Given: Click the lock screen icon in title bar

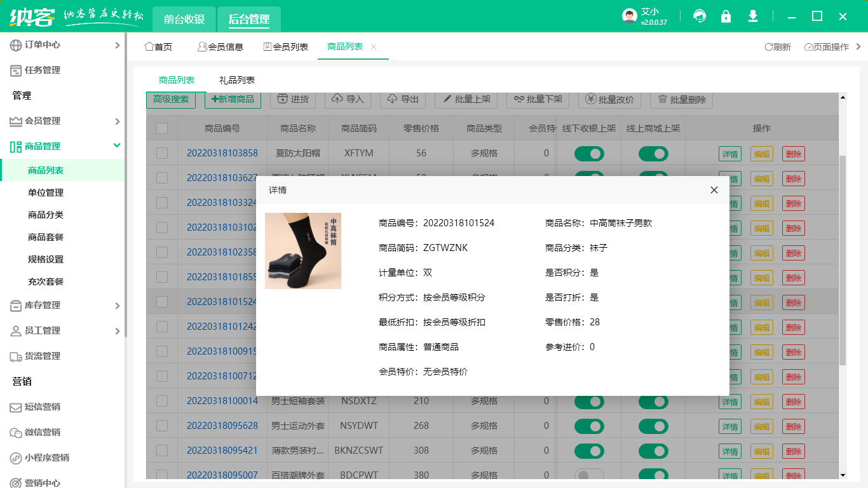Looking at the screenshot, I should [x=726, y=16].
